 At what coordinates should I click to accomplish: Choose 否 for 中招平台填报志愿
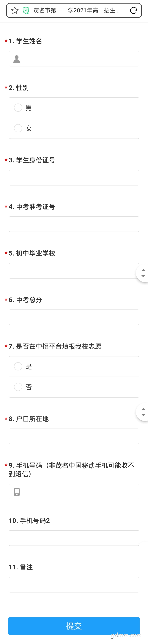click(74, 387)
